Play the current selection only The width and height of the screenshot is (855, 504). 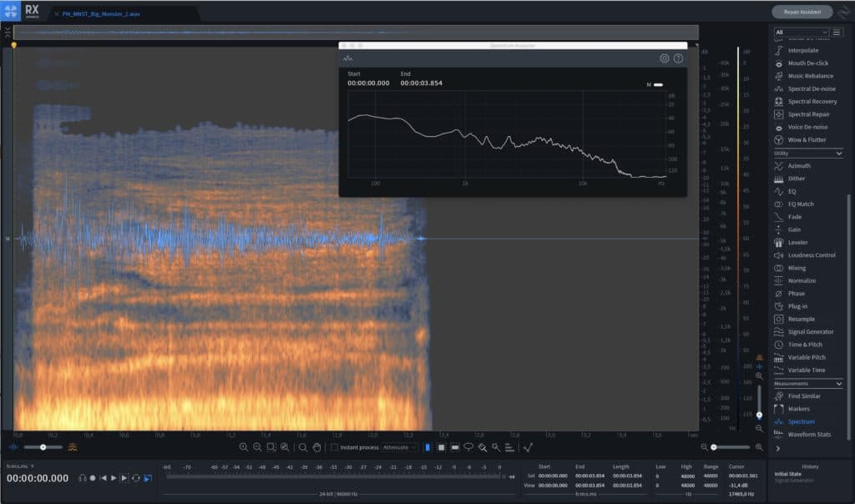tap(124, 478)
